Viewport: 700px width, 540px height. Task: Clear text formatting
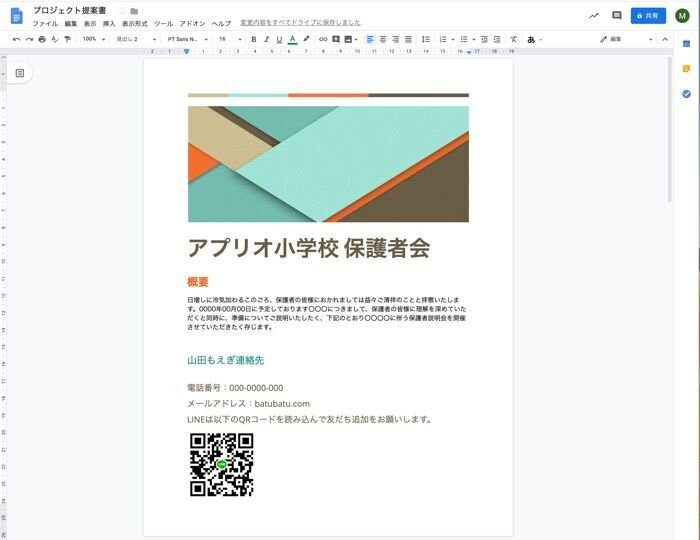coord(514,39)
